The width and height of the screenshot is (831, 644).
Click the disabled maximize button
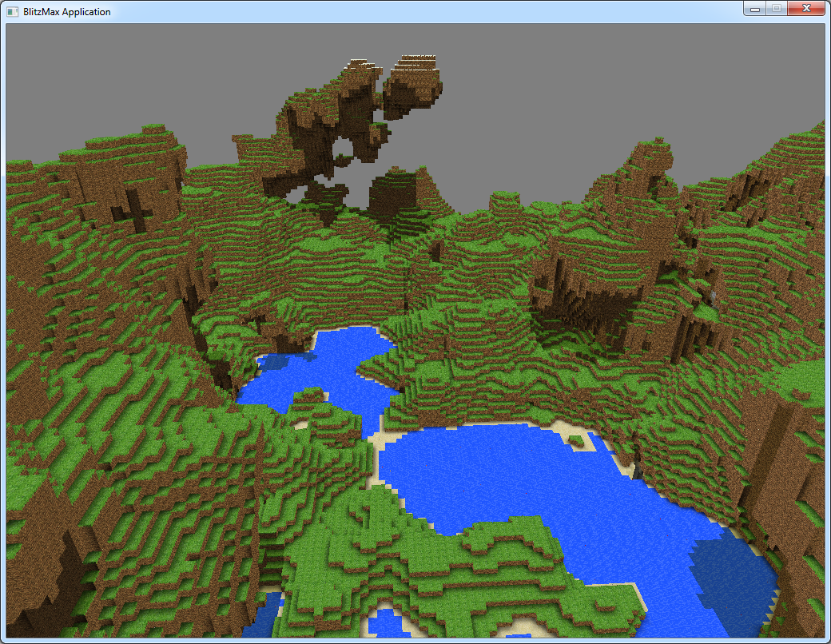pyautogui.click(x=777, y=9)
